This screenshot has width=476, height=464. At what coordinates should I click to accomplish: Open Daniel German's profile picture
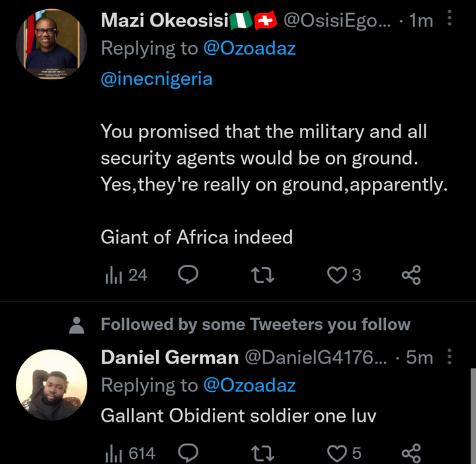coord(52,385)
